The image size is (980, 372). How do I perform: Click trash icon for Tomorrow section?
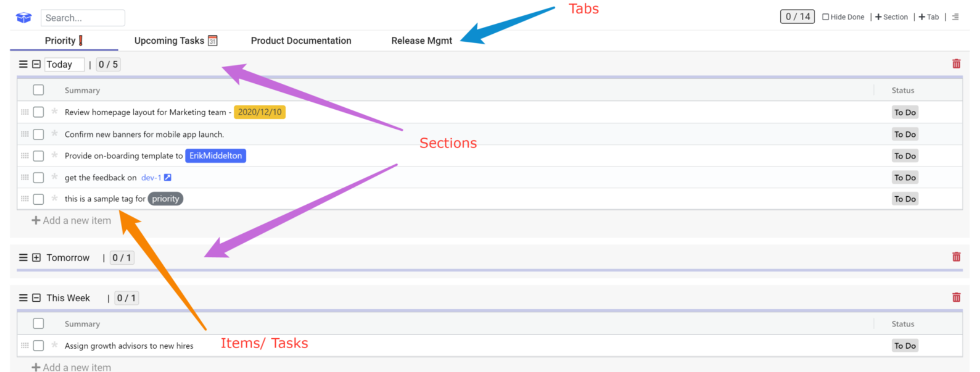(x=956, y=257)
